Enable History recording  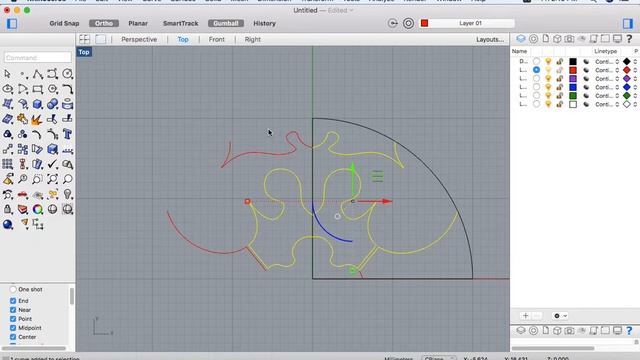(264, 23)
